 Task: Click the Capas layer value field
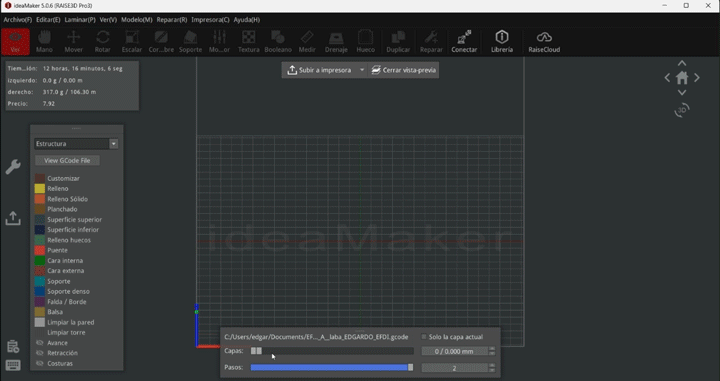tap(455, 351)
